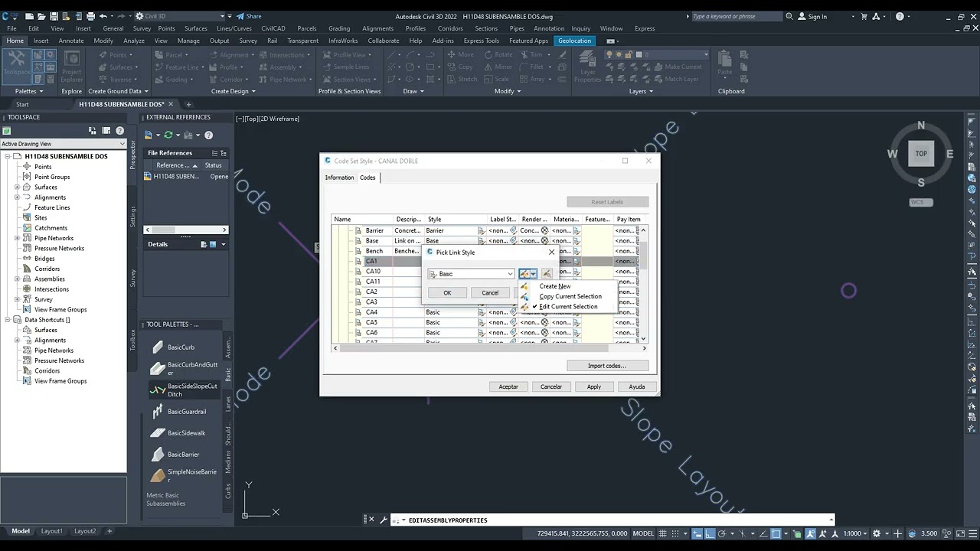Image resolution: width=980 pixels, height=551 pixels.
Task: Click the edit style icon button beside Basic
Action: click(524, 274)
